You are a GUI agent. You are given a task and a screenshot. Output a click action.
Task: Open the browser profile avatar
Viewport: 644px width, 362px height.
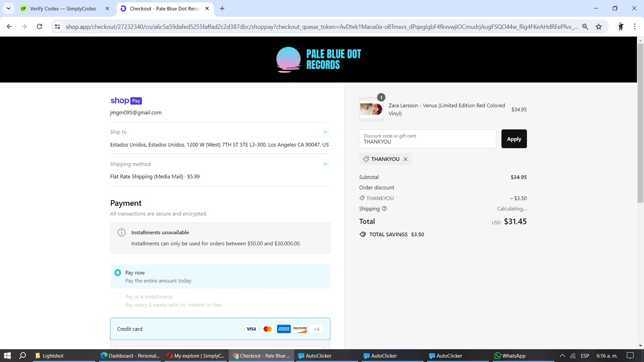pos(620,27)
